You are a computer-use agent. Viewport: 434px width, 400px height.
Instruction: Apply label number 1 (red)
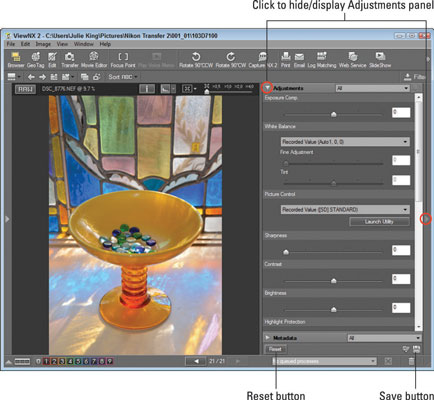tap(46, 361)
